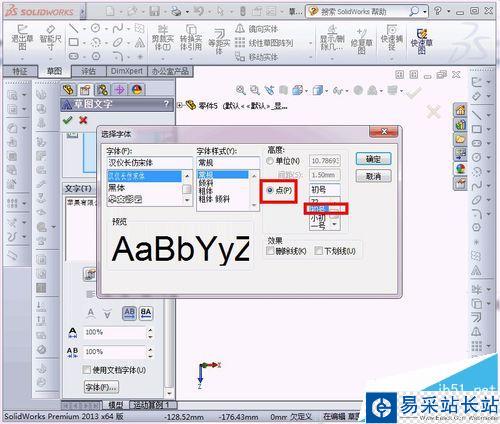Switch to the DimXpert tab

(x=127, y=71)
